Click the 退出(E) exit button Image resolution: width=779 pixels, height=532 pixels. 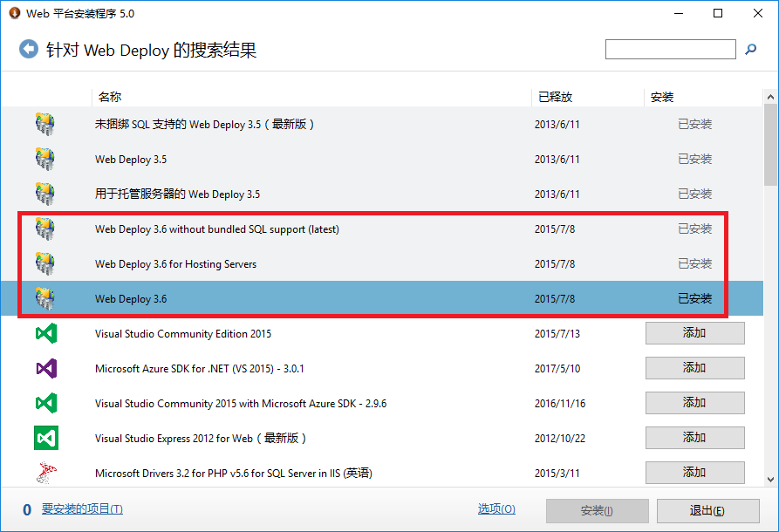[x=708, y=511]
